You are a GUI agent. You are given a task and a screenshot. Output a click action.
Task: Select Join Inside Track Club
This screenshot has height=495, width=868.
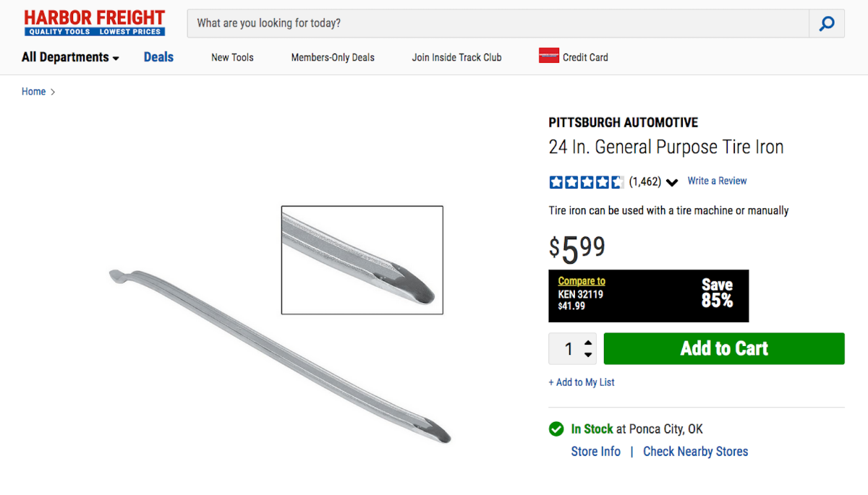point(456,58)
